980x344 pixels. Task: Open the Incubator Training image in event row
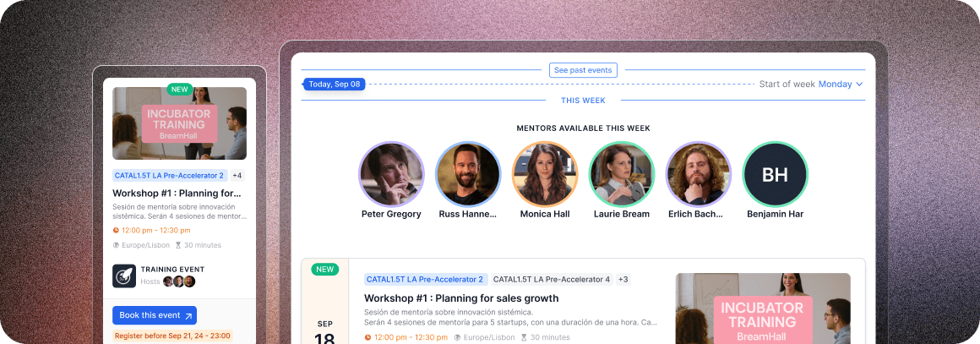pyautogui.click(x=763, y=309)
